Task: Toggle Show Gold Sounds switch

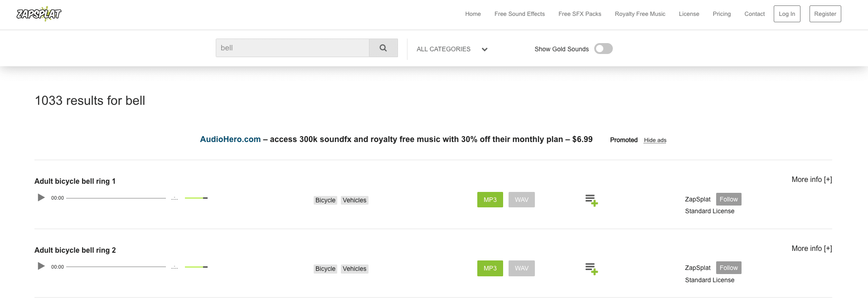Action: pyautogui.click(x=603, y=49)
